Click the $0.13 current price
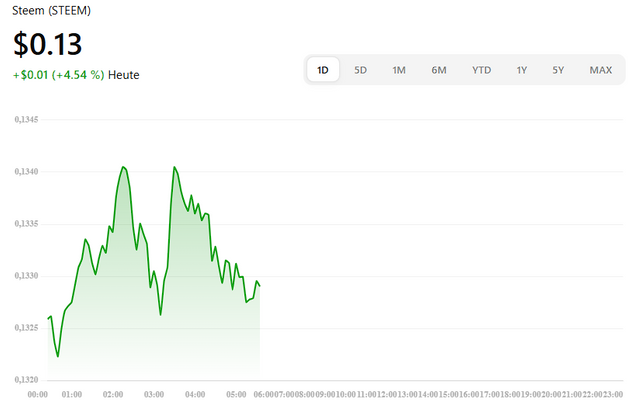This screenshot has width=640, height=400. tap(48, 44)
